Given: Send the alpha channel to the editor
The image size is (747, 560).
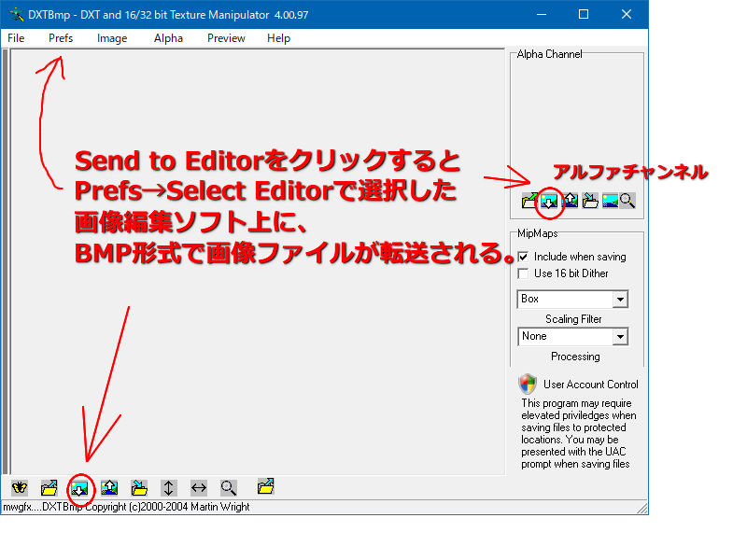Looking at the screenshot, I should 549,201.
